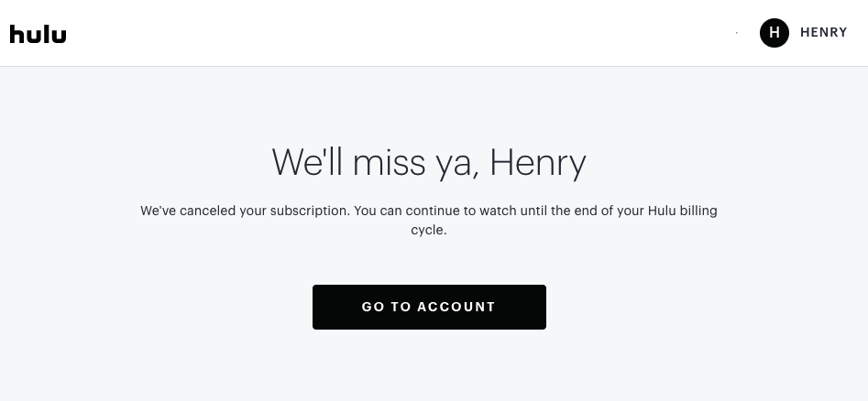Click the Hulu logo

(38, 34)
